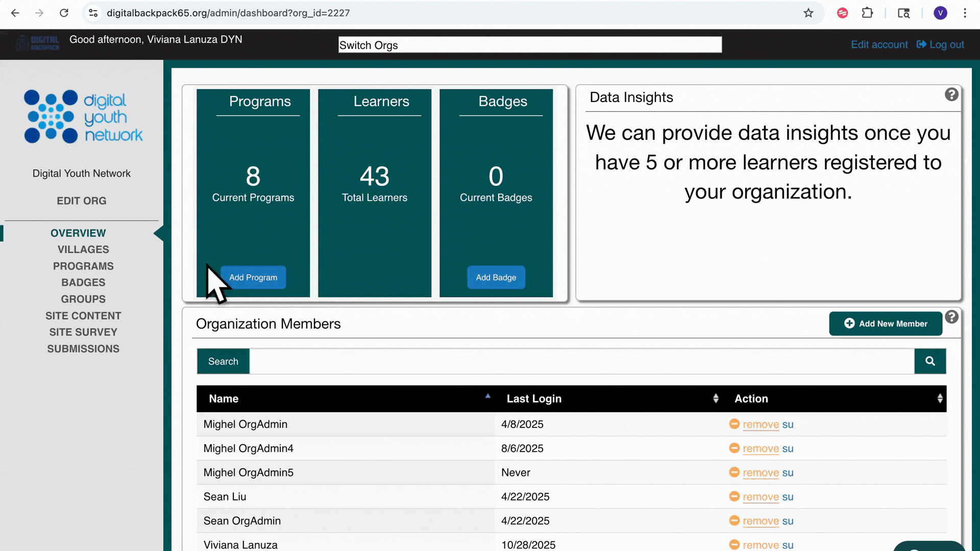Open site information icon in address bar
Image resolution: width=980 pixels, height=551 pixels.
tap(93, 13)
